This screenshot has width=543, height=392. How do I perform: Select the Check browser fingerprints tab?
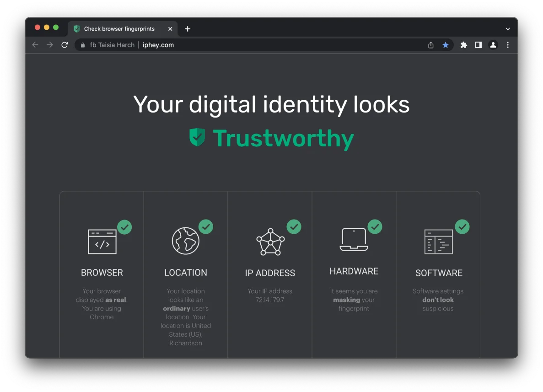pos(123,29)
